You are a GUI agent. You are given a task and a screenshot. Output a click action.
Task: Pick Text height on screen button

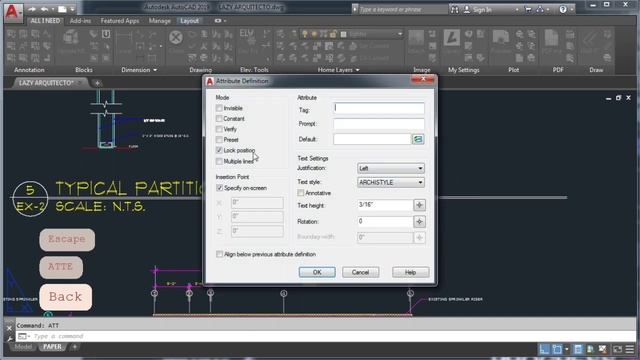[419, 205]
